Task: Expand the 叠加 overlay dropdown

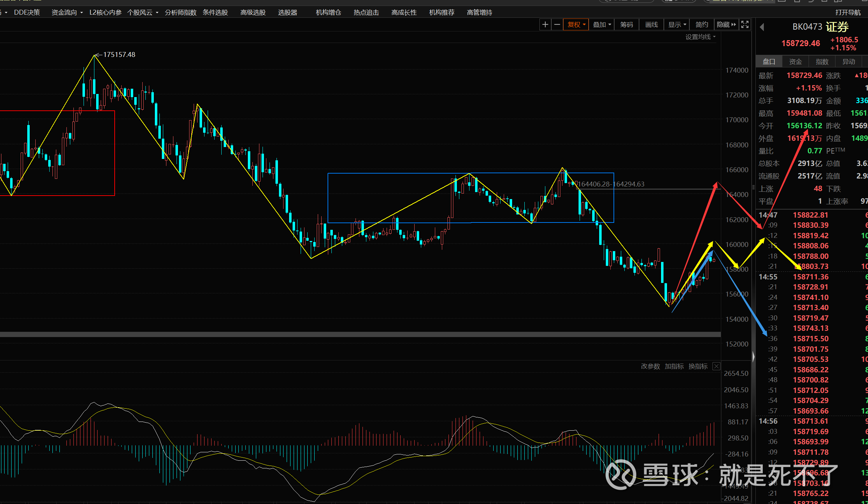Action: coord(602,24)
